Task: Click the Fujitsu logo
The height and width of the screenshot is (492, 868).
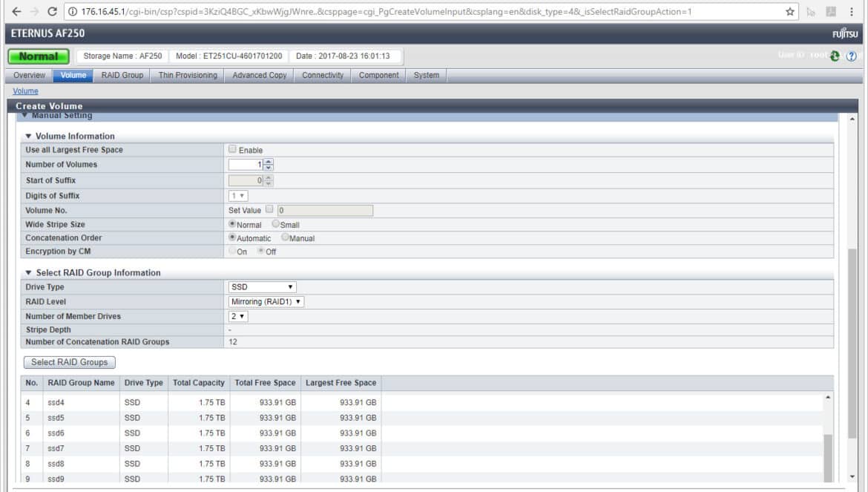Action: point(845,33)
